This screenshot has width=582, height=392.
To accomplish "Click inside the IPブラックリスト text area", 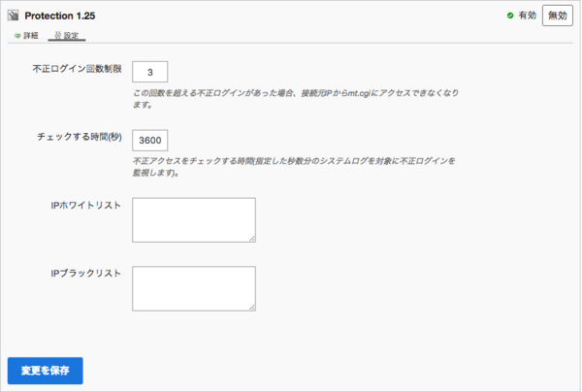I will tap(193, 288).
